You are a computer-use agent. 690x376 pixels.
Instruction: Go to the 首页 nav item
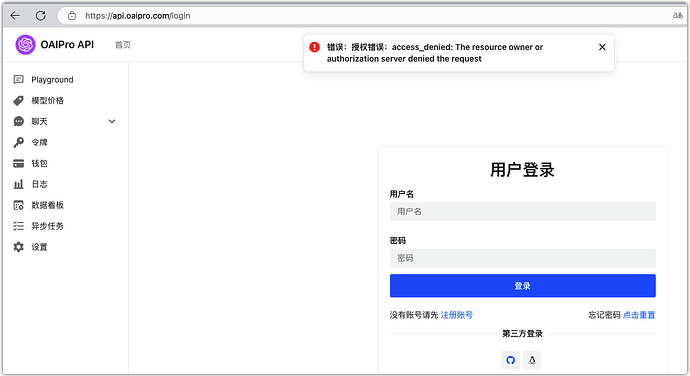click(123, 45)
